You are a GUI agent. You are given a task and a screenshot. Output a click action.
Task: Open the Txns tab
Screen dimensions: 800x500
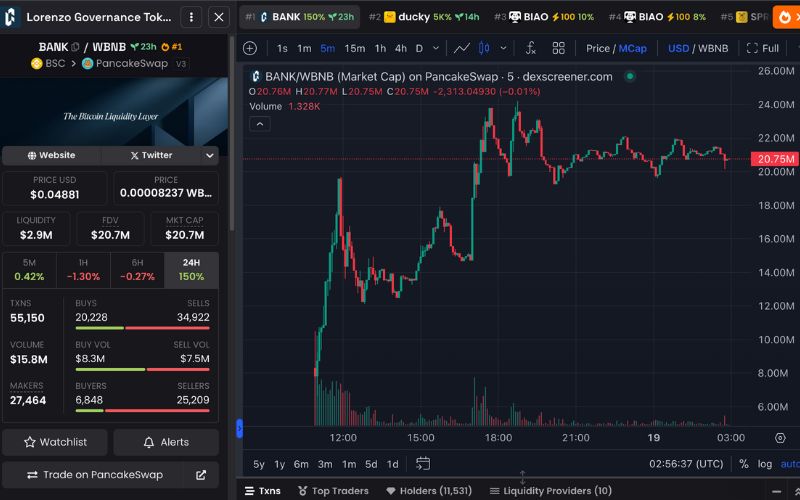click(263, 491)
